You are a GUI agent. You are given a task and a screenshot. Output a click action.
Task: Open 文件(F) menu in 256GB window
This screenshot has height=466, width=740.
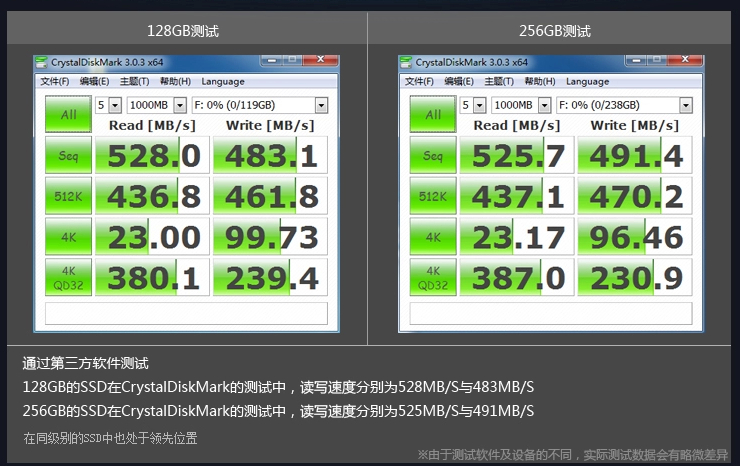pyautogui.click(x=419, y=81)
